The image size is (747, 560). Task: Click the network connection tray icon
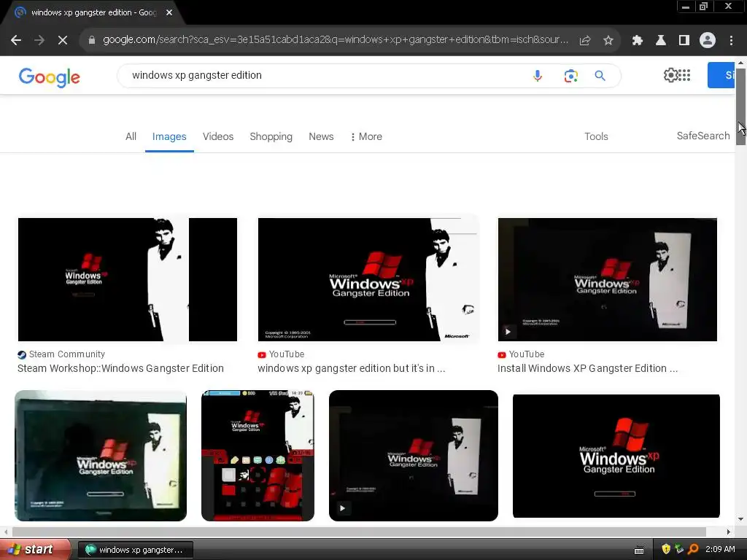679,549
